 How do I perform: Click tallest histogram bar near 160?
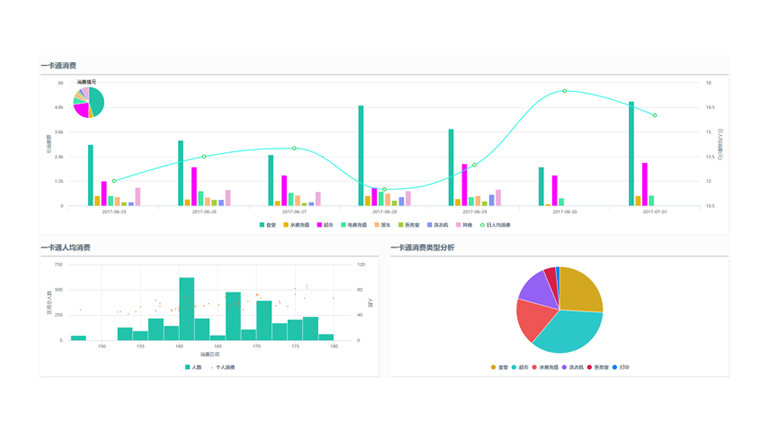(x=186, y=309)
